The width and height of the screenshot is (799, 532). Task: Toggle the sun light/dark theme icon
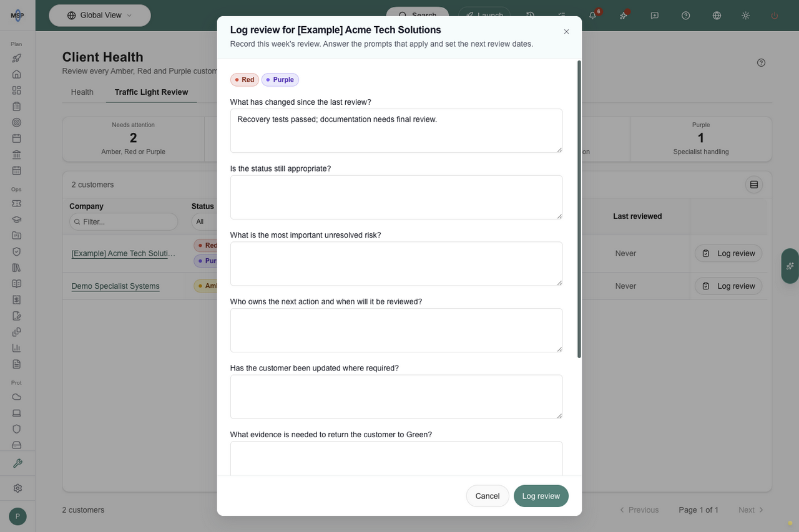745,15
